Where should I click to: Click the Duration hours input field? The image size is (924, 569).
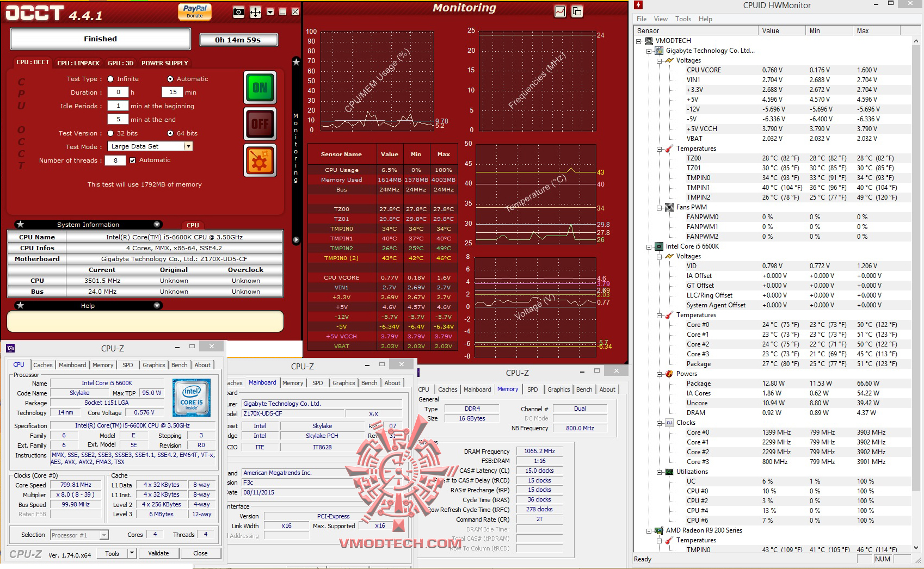point(118,92)
